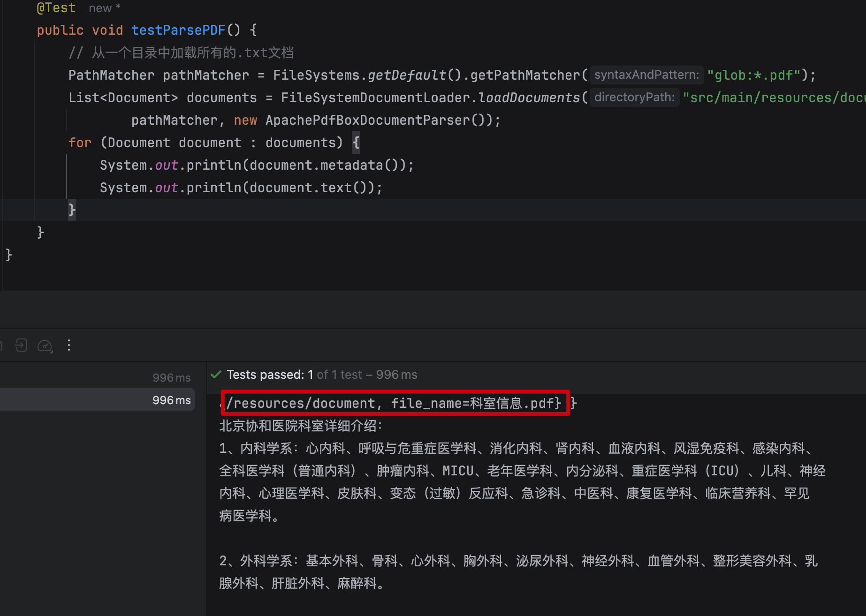Viewport: 866px width, 616px height.
Task: Click the getPathMatcher method call
Action: point(525,75)
